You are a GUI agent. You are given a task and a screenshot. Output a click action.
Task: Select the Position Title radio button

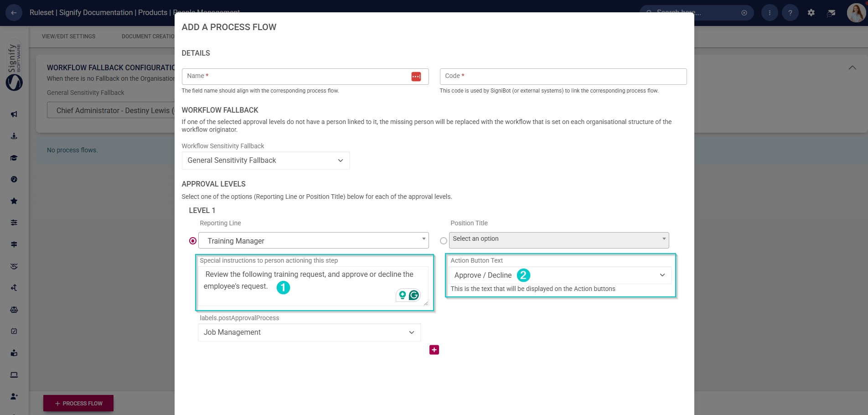[444, 241]
